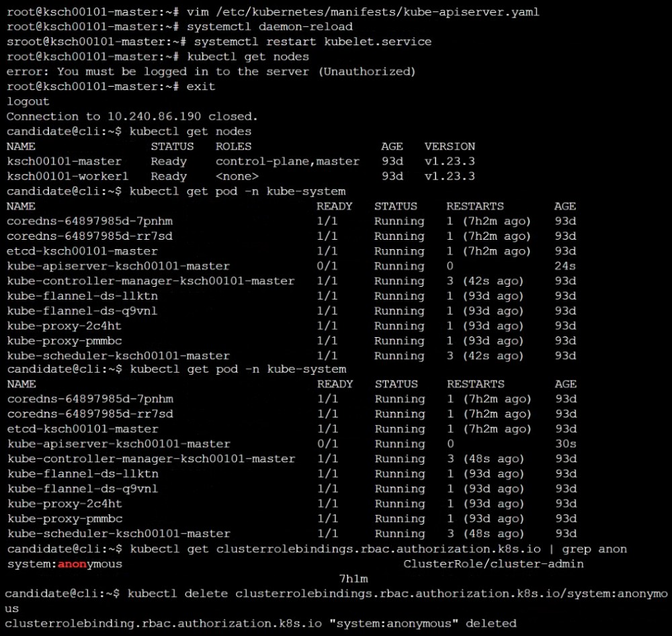Click the 7h1m age value

point(353,578)
